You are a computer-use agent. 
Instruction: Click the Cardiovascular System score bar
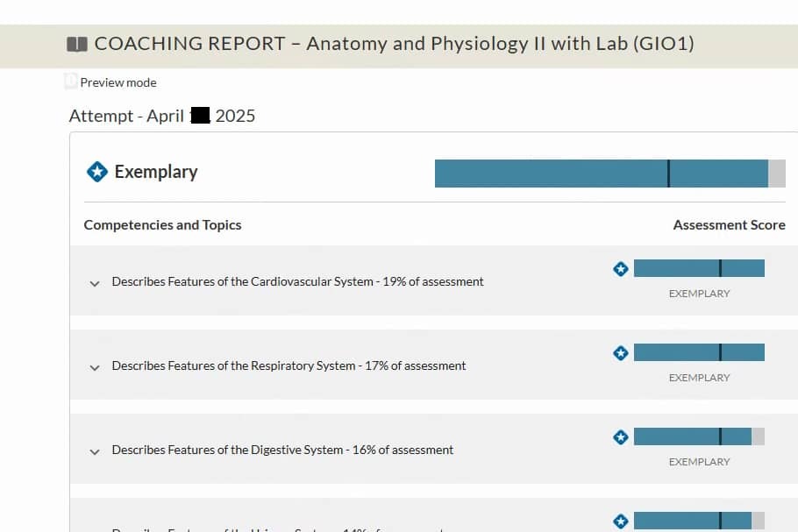pyautogui.click(x=699, y=268)
